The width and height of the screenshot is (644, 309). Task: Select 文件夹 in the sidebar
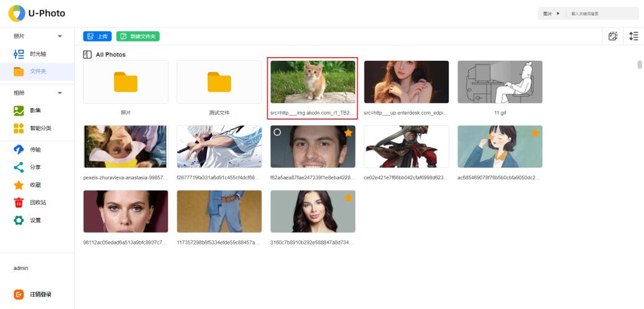(37, 71)
